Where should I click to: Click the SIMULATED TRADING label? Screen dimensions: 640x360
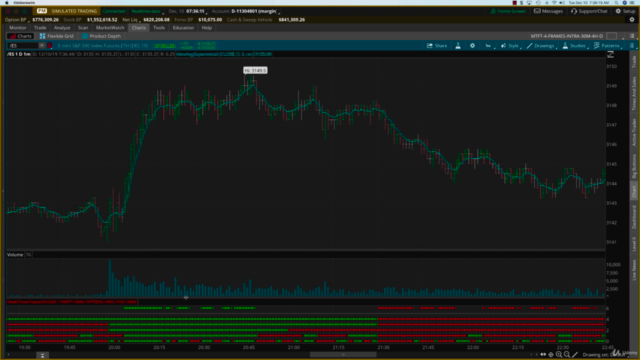coord(74,11)
